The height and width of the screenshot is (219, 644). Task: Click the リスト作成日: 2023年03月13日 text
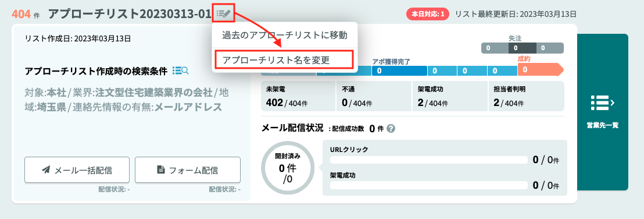(78, 39)
